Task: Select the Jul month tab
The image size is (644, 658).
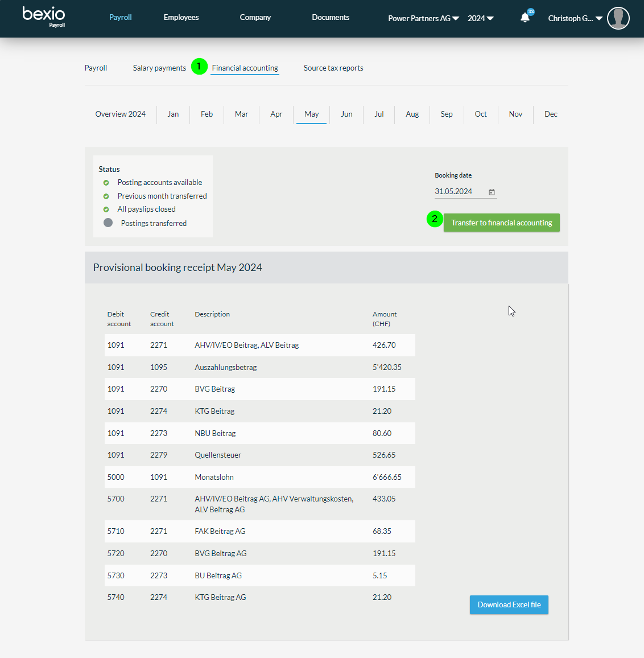Action: [379, 114]
